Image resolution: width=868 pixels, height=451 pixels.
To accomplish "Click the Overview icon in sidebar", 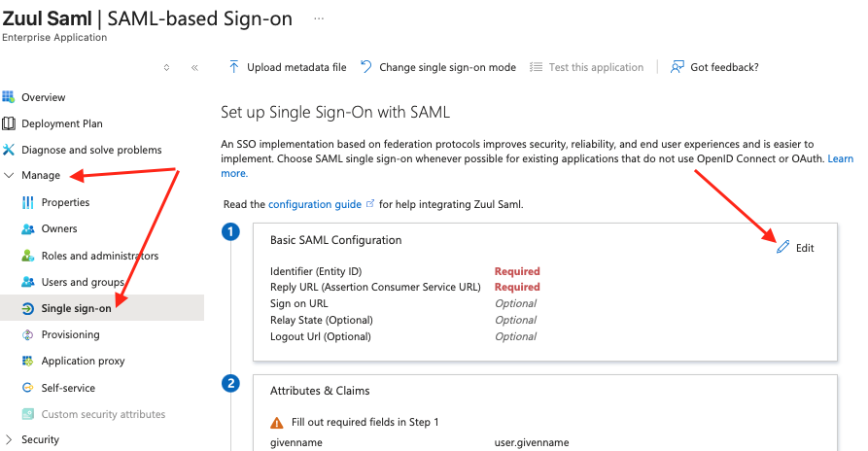I will tap(9, 97).
